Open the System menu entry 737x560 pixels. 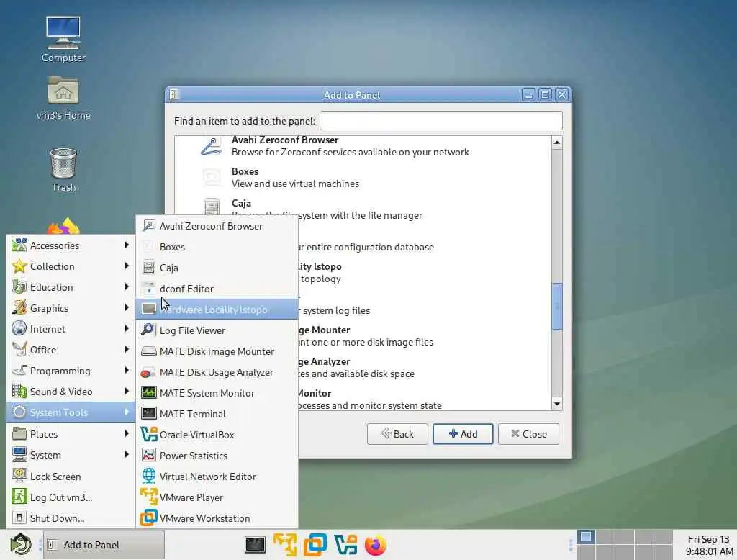pyautogui.click(x=71, y=455)
